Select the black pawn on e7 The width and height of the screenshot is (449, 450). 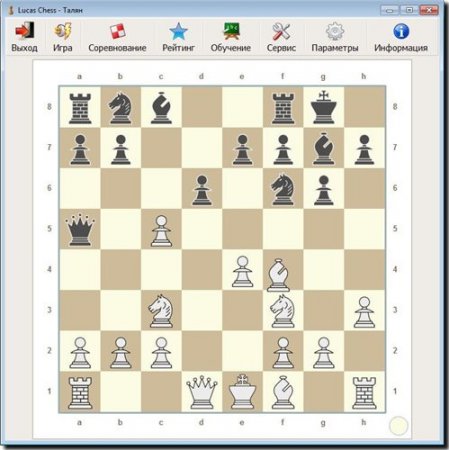click(x=242, y=150)
